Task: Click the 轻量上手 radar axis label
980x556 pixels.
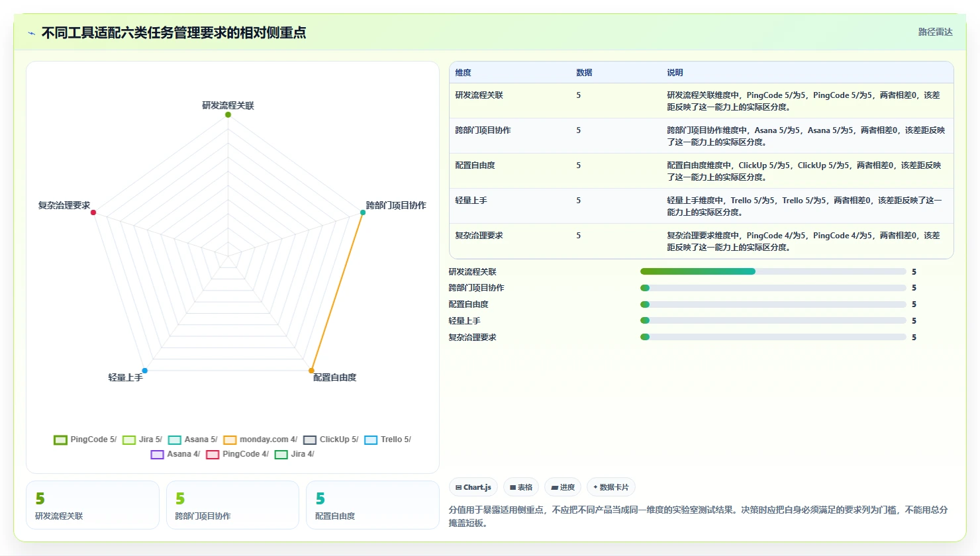Action: pos(125,377)
